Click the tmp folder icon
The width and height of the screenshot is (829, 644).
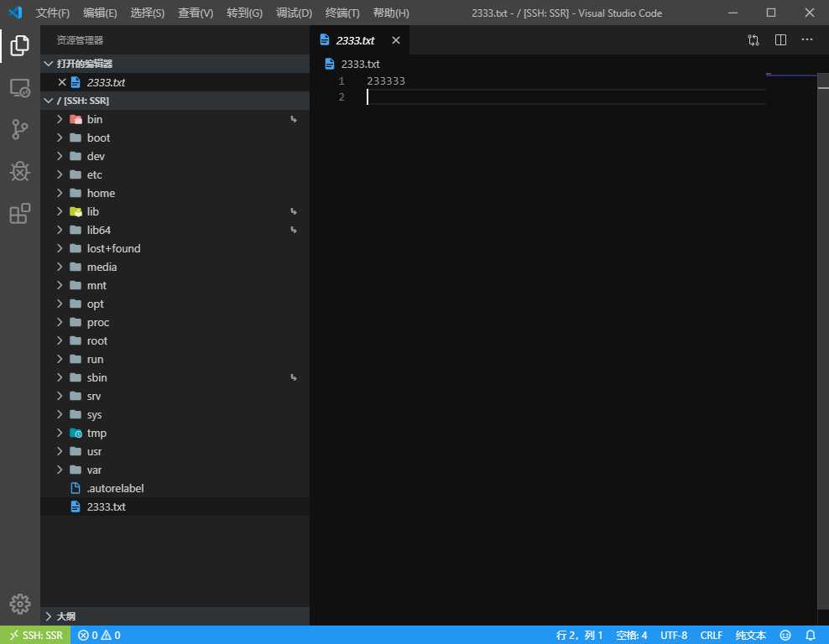point(76,434)
